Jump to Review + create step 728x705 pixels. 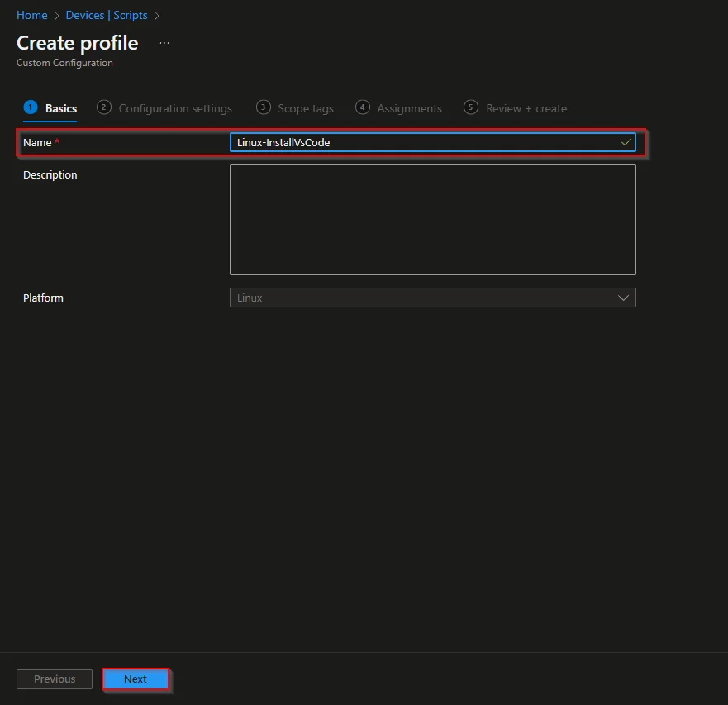tap(515, 108)
